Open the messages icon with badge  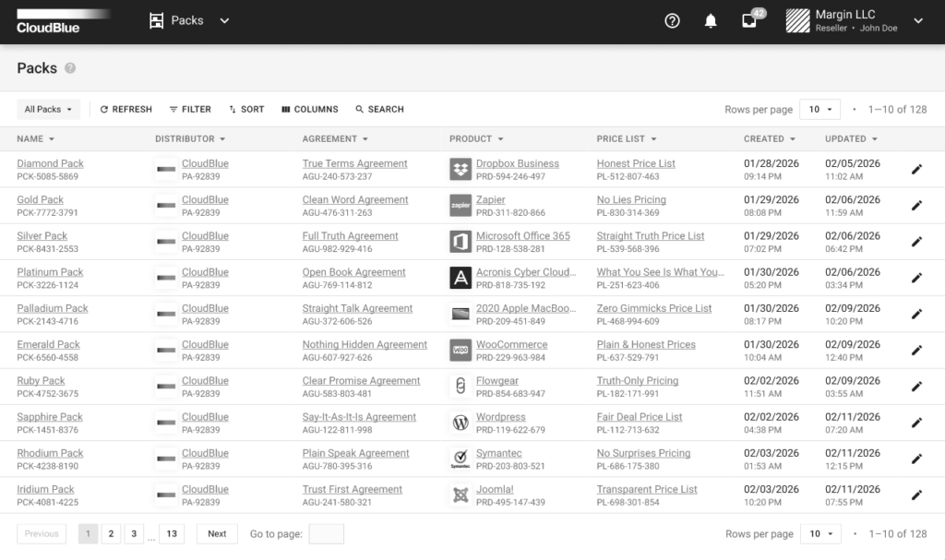coord(749,21)
